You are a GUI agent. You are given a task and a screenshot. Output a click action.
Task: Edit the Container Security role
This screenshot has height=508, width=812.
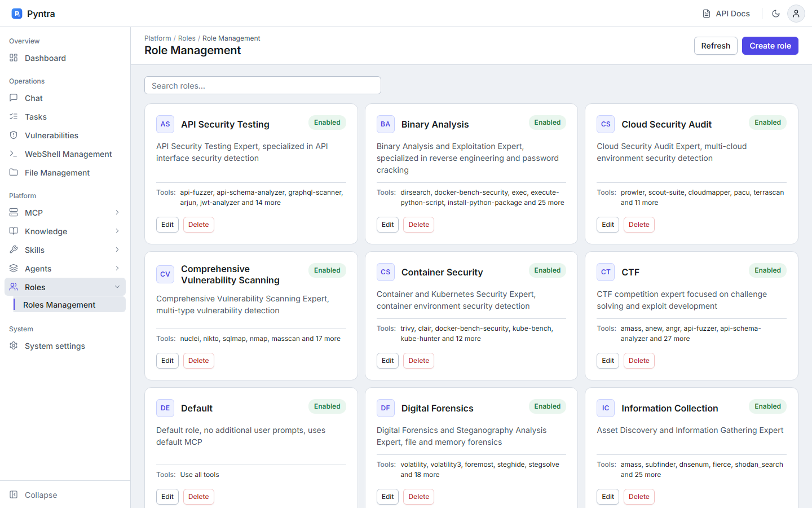tap(388, 361)
